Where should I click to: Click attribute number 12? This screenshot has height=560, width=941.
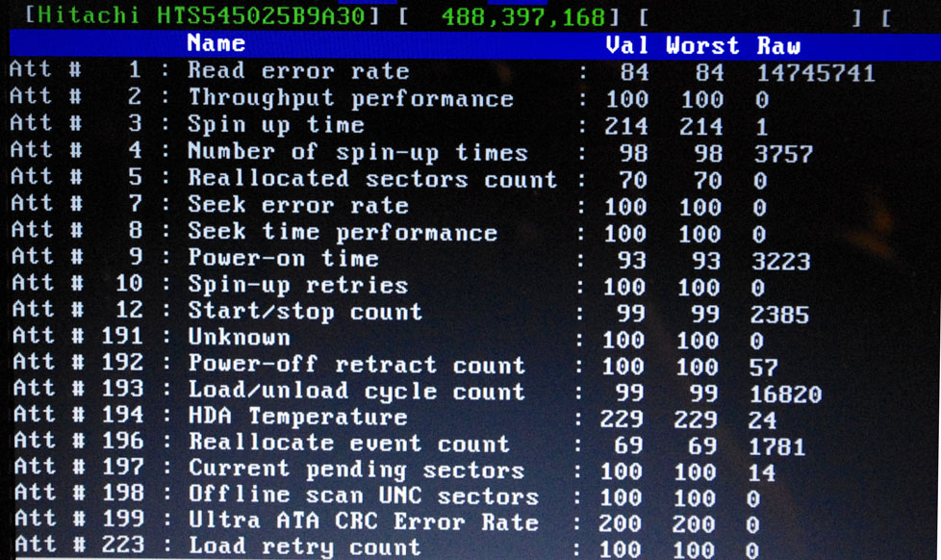pyautogui.click(x=129, y=310)
